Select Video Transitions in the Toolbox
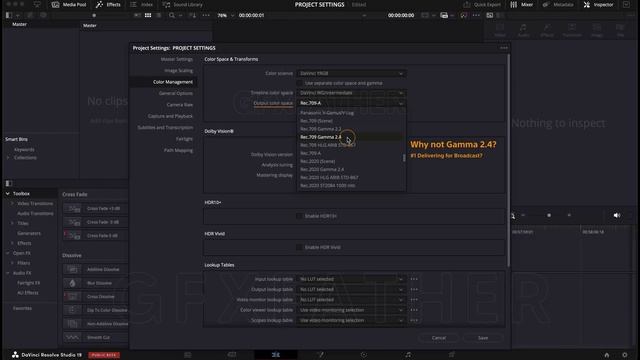 pos(35,204)
